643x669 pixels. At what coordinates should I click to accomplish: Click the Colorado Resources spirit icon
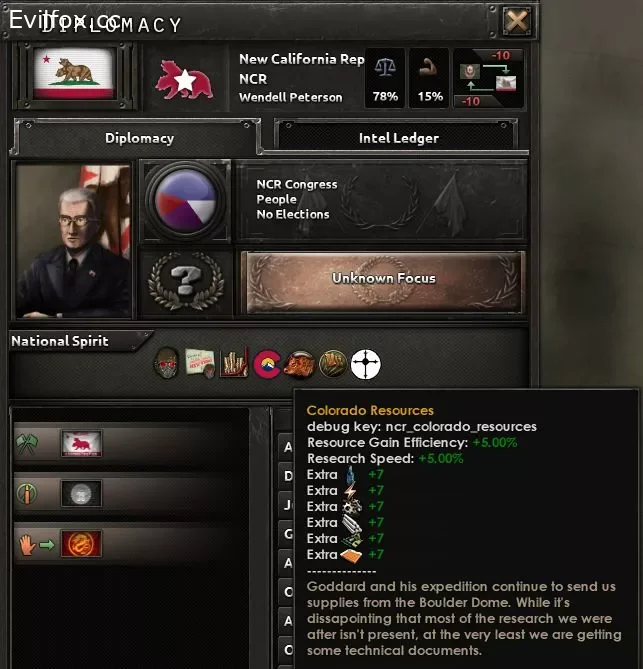(x=266, y=364)
